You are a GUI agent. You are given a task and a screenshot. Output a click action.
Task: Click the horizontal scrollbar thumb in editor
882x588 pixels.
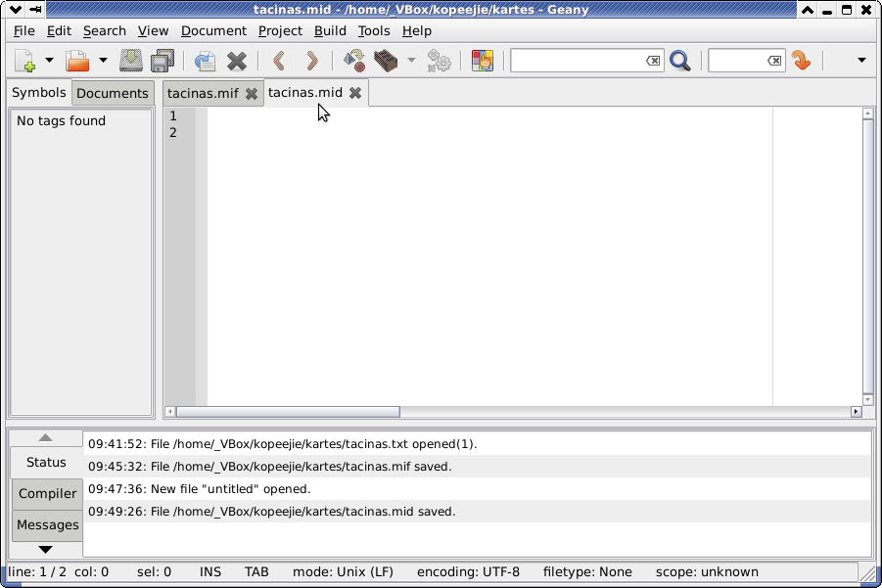(288, 412)
